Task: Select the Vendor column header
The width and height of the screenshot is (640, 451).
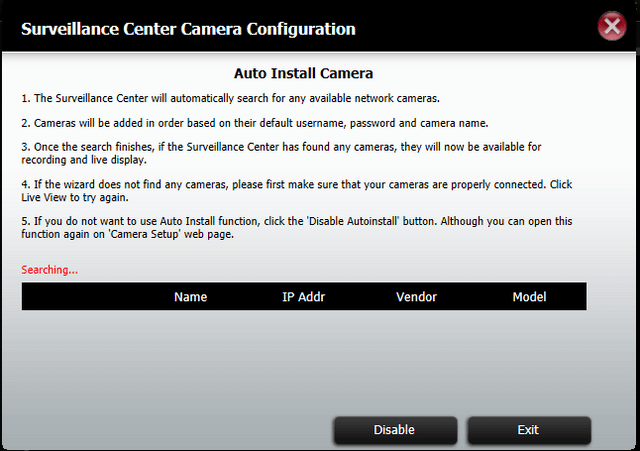Action: point(416,297)
